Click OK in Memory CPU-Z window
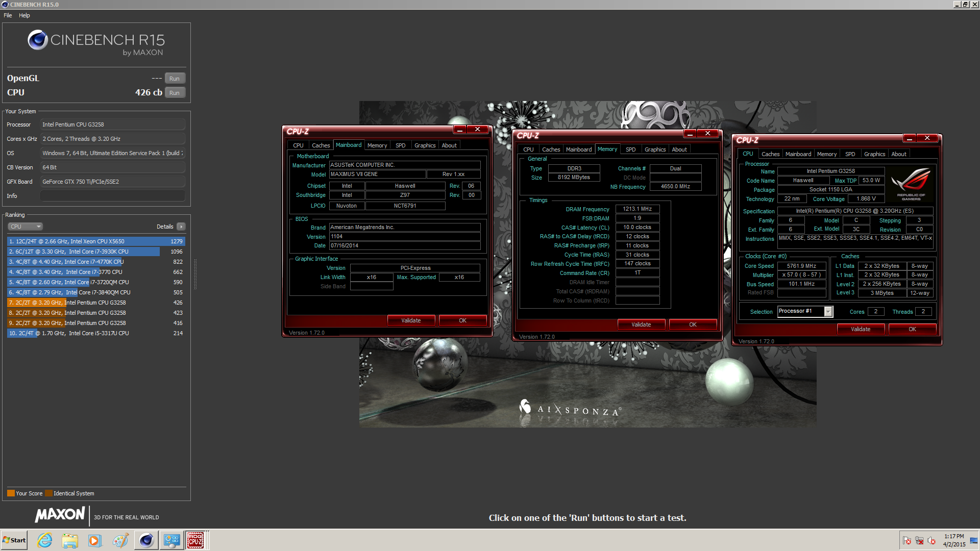This screenshot has height=551, width=980. pyautogui.click(x=693, y=324)
